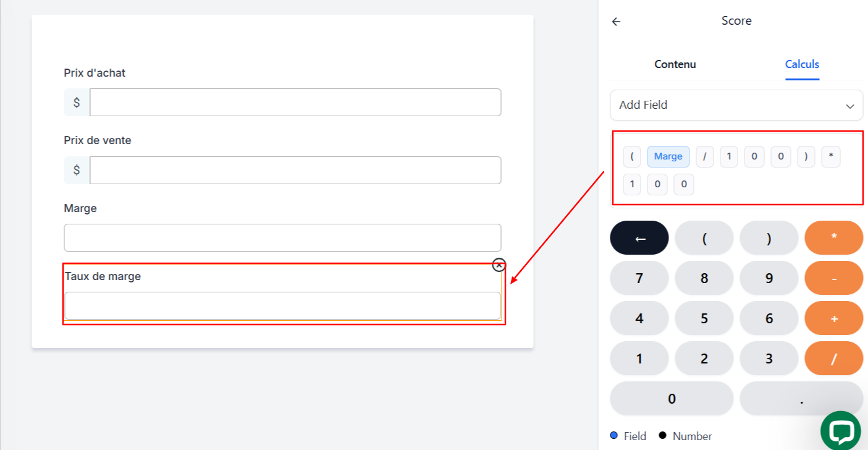
Task: Click the open parenthesis keypad button
Action: pyautogui.click(x=704, y=238)
